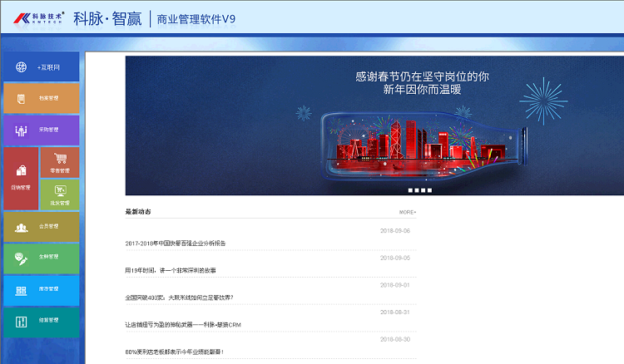The height and width of the screenshot is (364, 624).
Task: Open the +互联网 globe tile
Action: tap(42, 66)
